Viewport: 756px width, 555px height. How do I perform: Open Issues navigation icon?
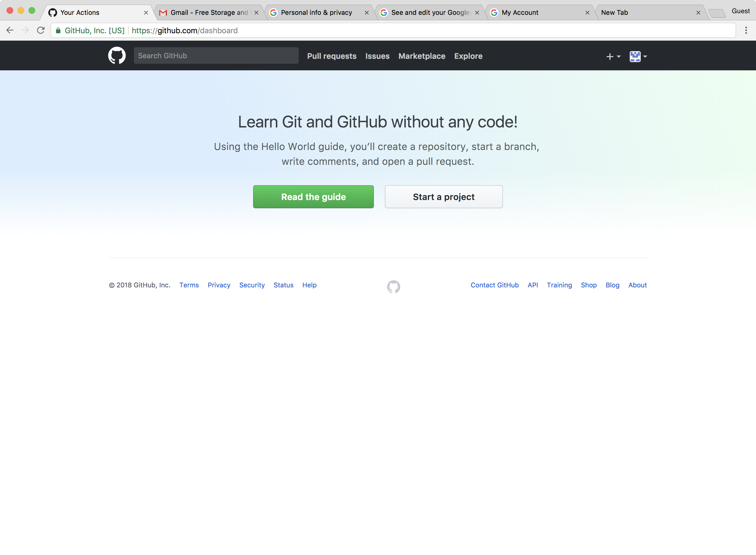point(377,56)
